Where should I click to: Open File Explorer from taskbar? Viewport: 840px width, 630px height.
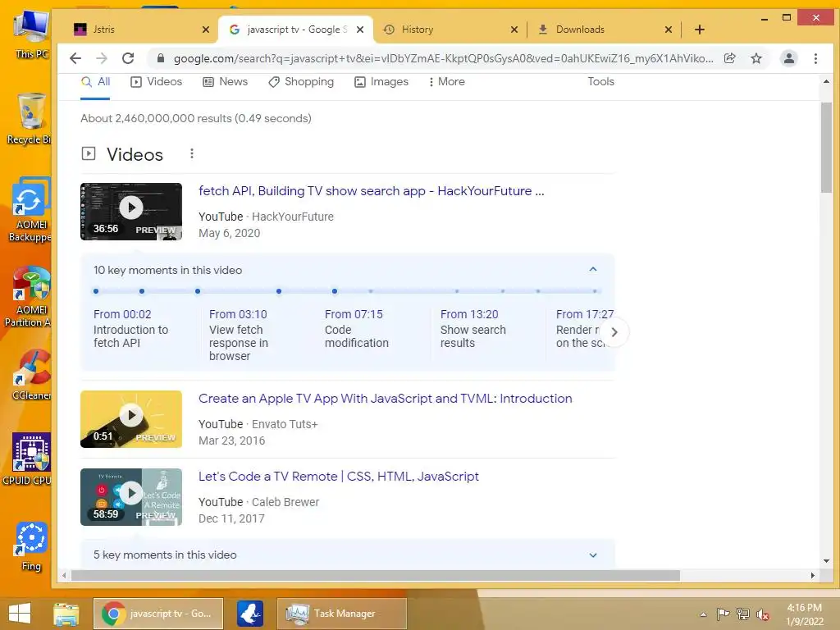point(66,614)
